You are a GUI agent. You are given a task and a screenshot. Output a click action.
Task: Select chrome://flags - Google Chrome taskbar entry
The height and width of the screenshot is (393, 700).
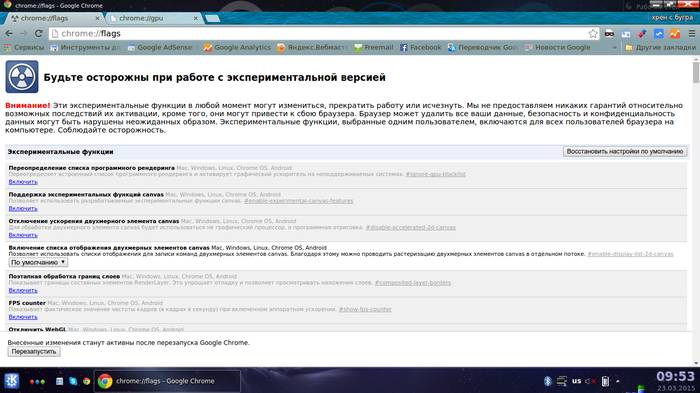click(167, 381)
